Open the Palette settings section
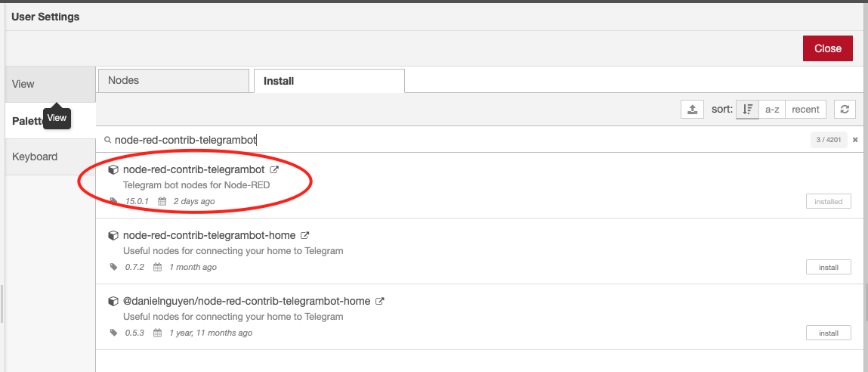 click(51, 120)
